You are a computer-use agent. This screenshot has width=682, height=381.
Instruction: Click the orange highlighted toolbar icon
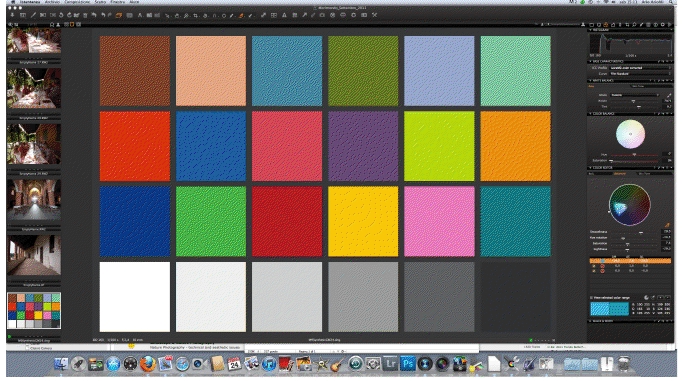(x=118, y=15)
